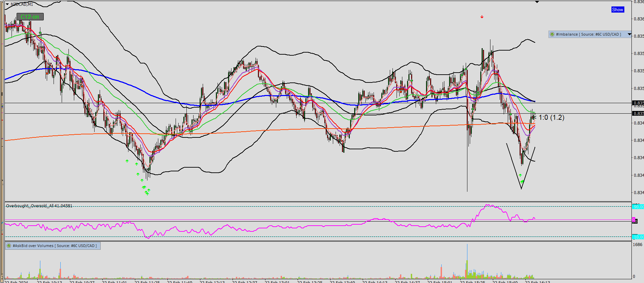Toggle the C12-on button
Image resolution: width=644 pixels, height=283 pixels.
(x=30, y=17)
